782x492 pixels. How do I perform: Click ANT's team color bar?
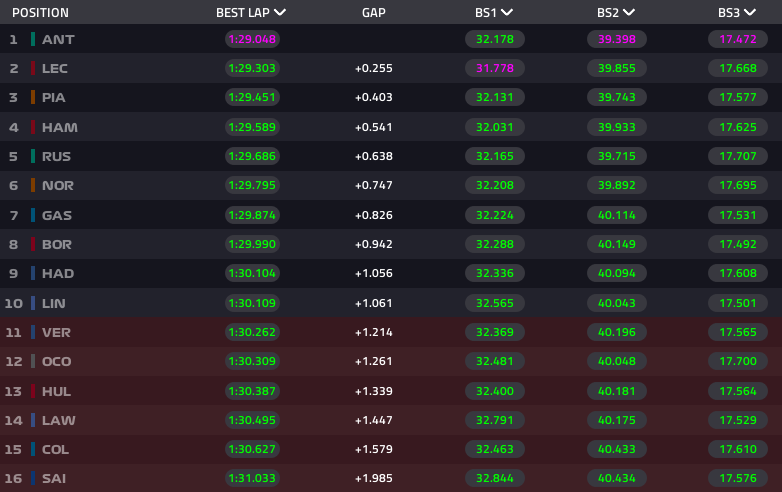pos(33,39)
